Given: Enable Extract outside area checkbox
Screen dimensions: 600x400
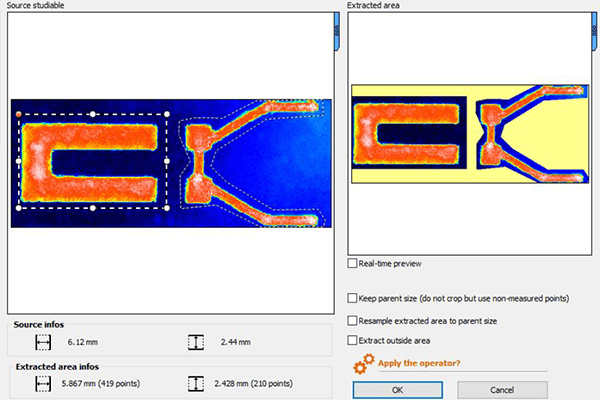Looking at the screenshot, I should tap(352, 340).
